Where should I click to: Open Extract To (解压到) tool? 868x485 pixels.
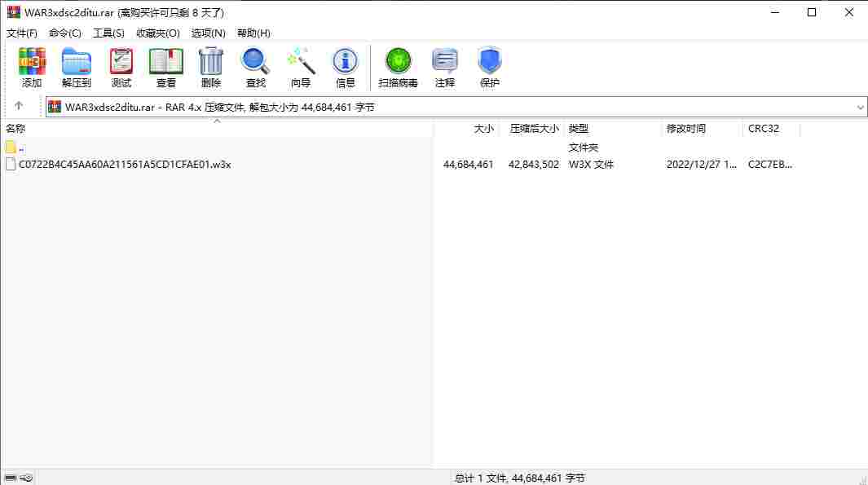pyautogui.click(x=77, y=67)
